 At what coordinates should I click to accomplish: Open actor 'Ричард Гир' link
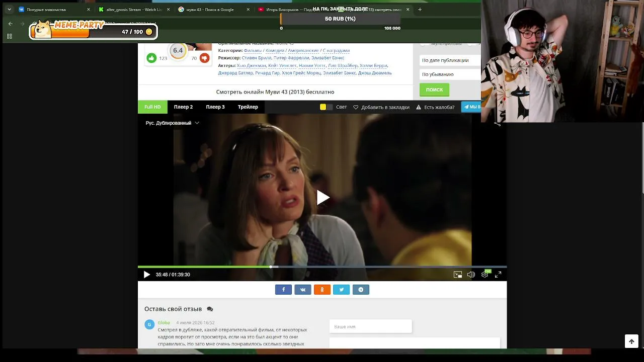[267, 73]
